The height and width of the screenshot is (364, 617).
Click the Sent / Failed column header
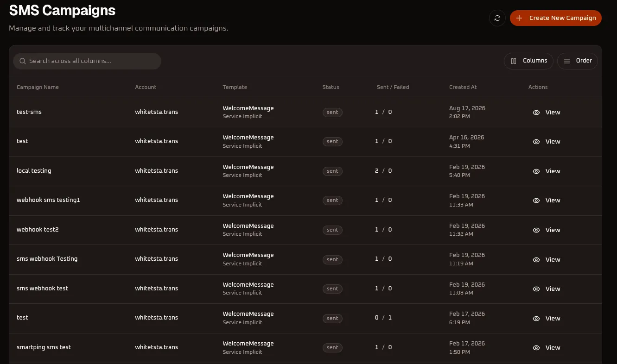pyautogui.click(x=393, y=87)
